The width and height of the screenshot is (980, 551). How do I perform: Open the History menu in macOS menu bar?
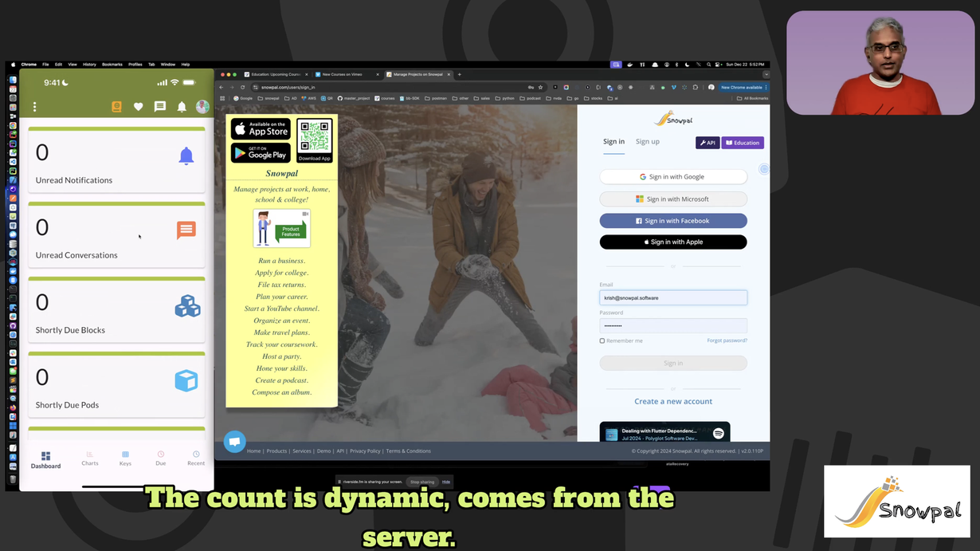point(89,65)
